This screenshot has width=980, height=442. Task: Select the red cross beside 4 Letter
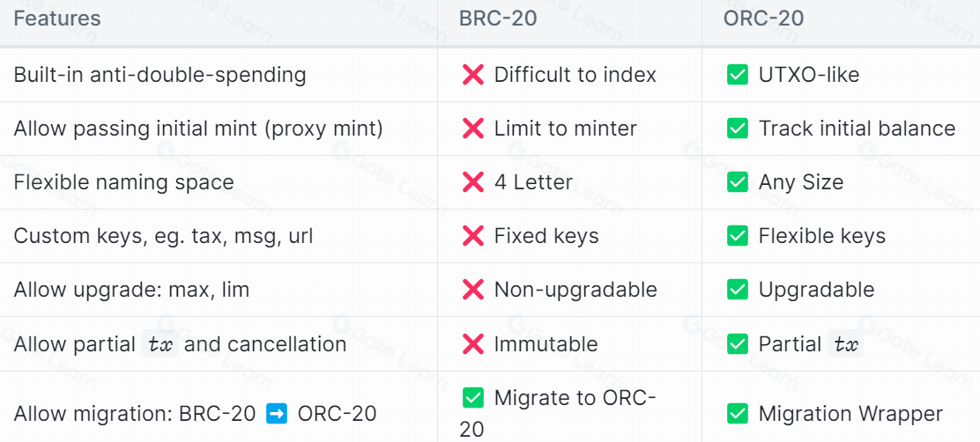coord(473,182)
